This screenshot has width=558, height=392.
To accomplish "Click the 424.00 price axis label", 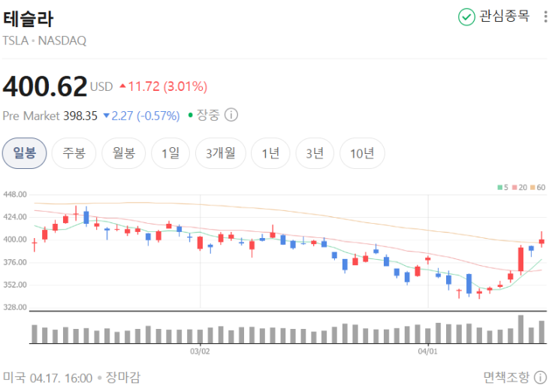I will point(15,217).
